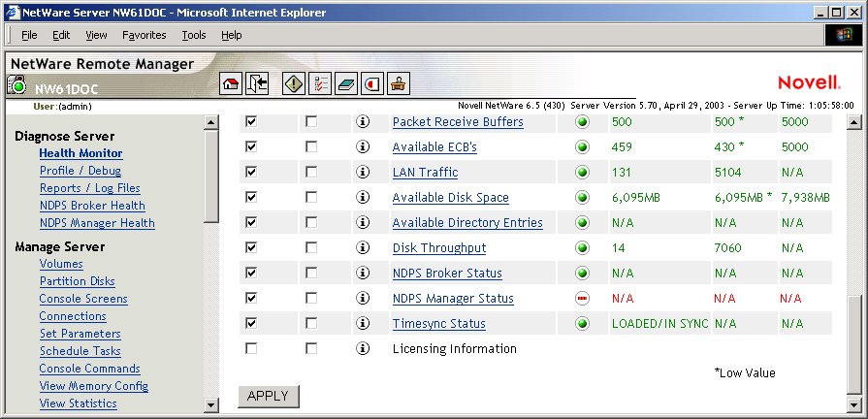
Task: Check second checkbox in Disk Throughput row
Action: [311, 247]
